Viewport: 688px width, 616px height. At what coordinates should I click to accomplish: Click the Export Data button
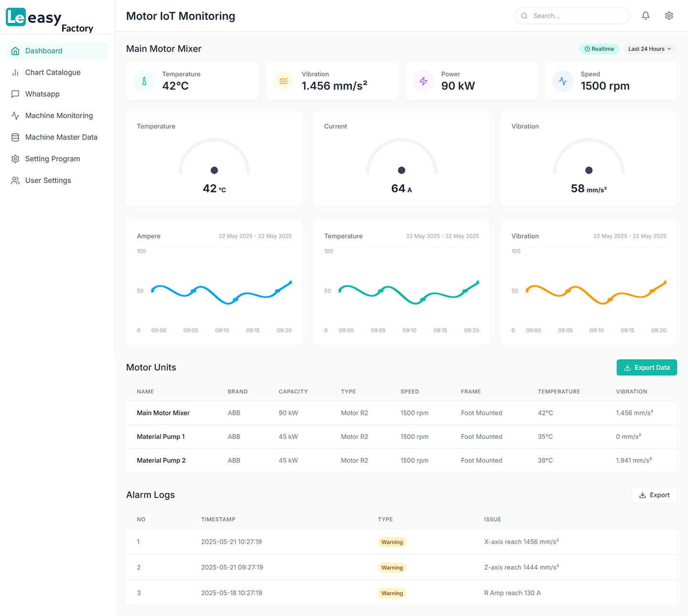tap(646, 367)
